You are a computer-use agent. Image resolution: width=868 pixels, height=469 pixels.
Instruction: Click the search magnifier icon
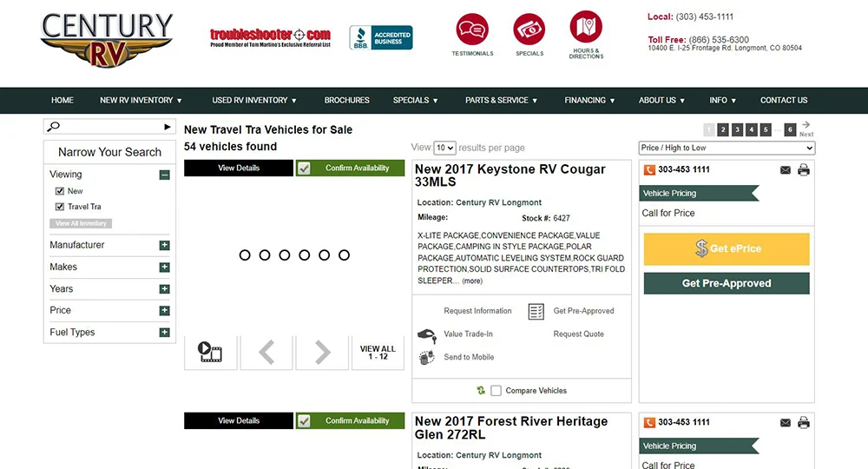(x=53, y=127)
